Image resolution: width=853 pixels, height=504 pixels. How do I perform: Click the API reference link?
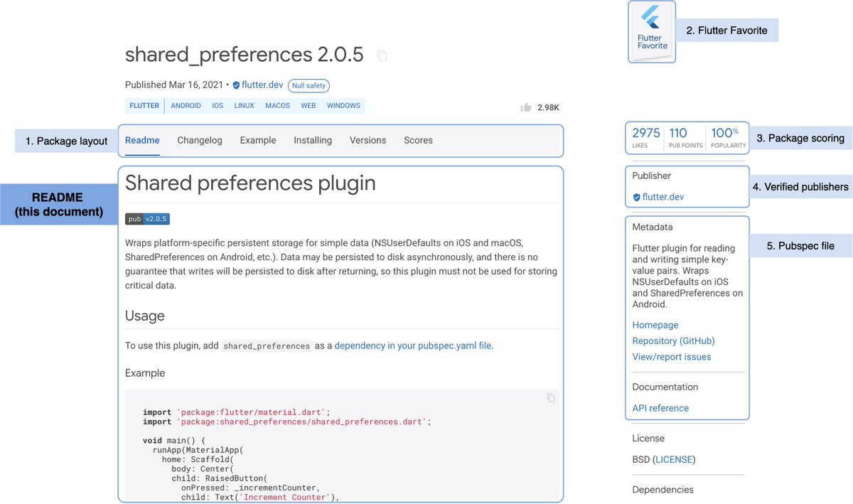click(x=660, y=408)
